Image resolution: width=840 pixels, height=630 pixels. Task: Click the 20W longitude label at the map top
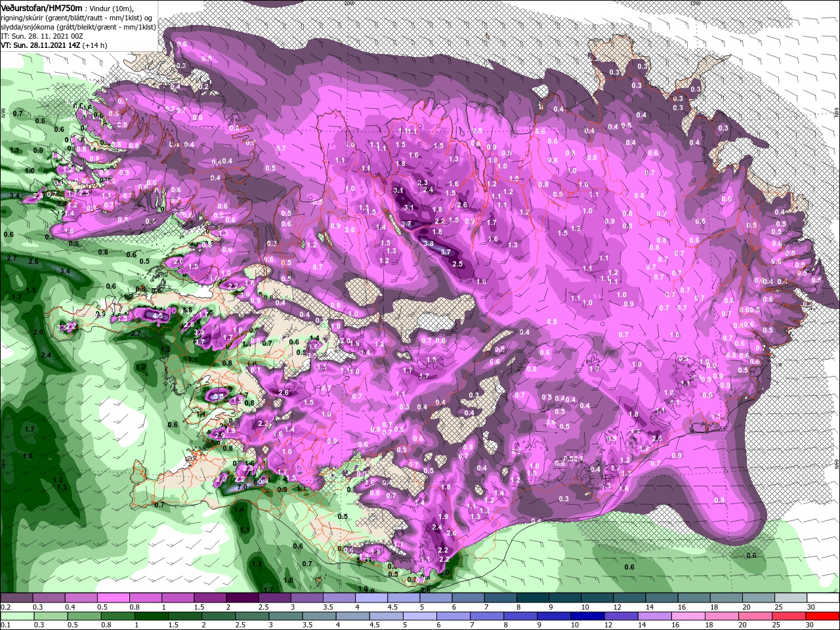click(x=348, y=3)
